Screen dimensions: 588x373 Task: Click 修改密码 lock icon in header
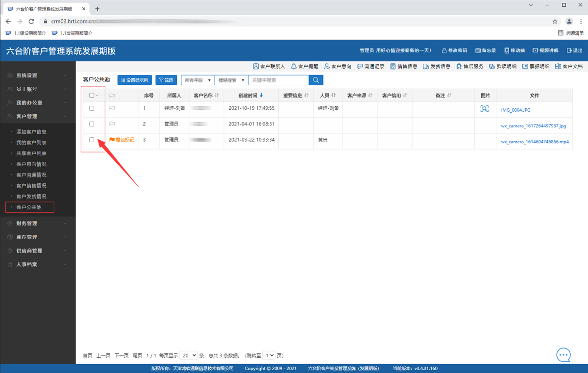pos(454,50)
